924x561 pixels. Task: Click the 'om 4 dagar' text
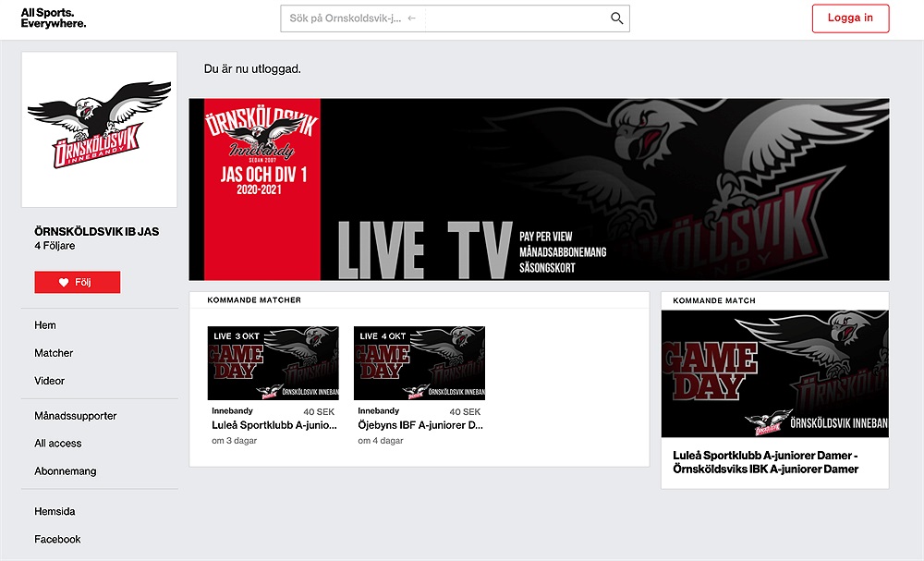[x=381, y=441]
